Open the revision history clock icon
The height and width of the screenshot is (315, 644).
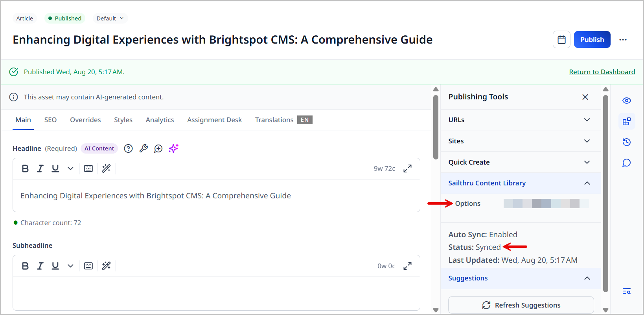pos(626,142)
